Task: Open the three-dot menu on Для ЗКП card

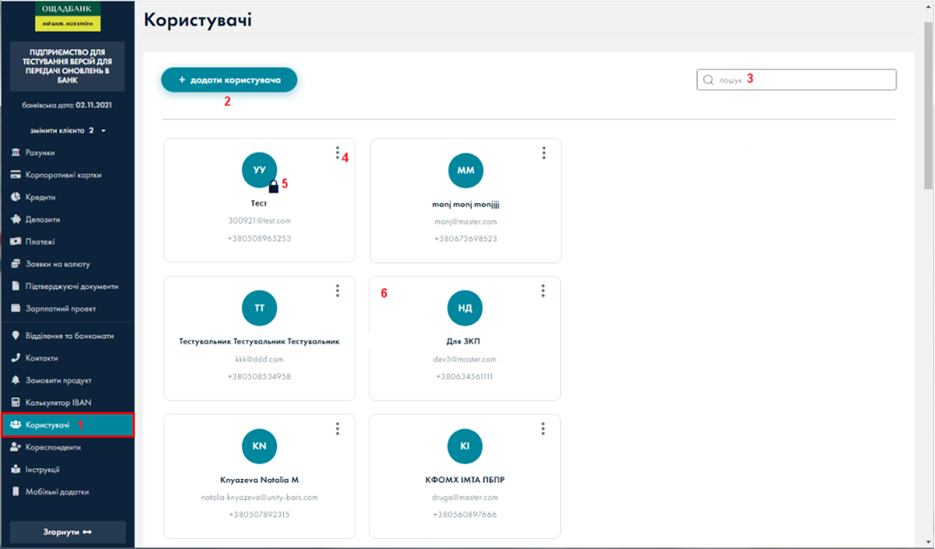Action: 544,291
